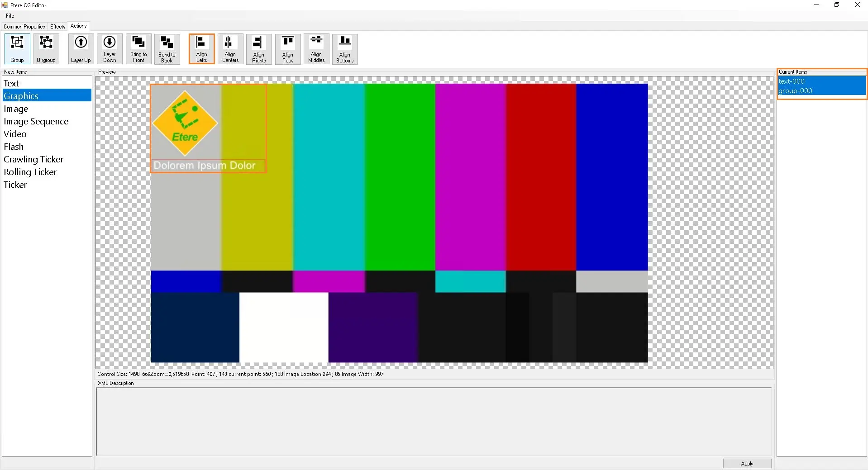Switch to the Common Properties tab
The image size is (868, 470).
click(x=24, y=27)
